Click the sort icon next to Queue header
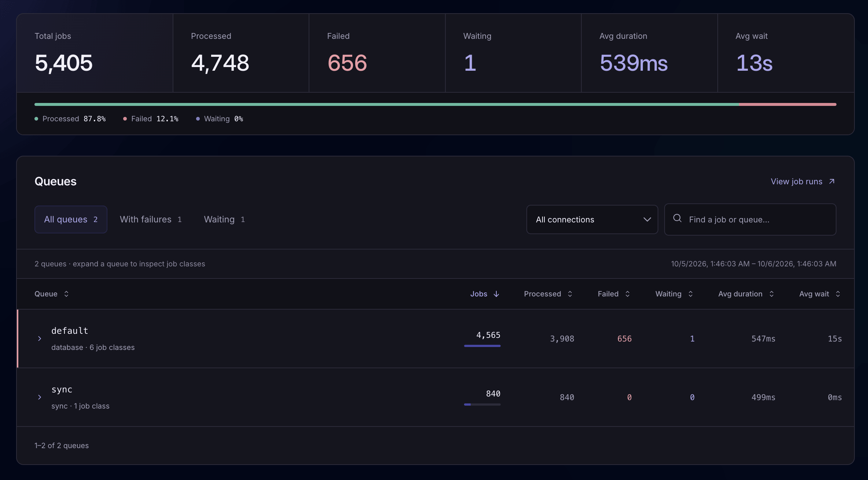 coord(66,294)
